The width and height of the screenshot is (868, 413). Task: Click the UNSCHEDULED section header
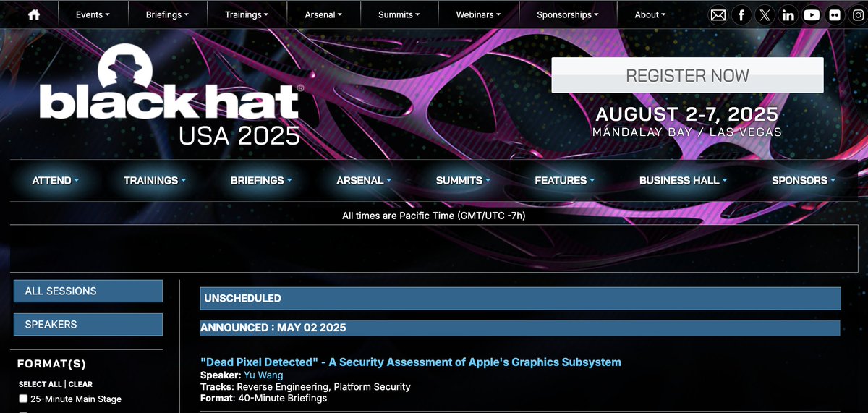[x=521, y=298]
